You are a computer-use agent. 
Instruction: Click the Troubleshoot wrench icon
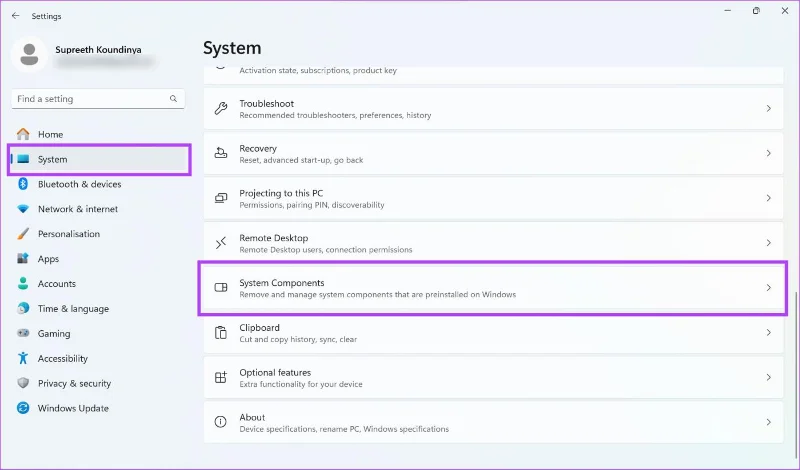220,109
